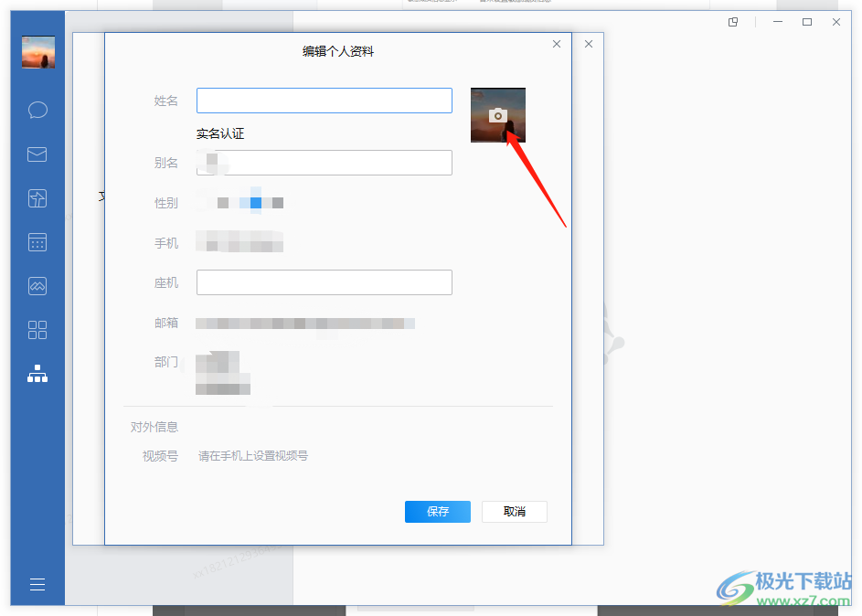Open the Workbench grid icon
The height and width of the screenshot is (616, 862).
point(37,330)
